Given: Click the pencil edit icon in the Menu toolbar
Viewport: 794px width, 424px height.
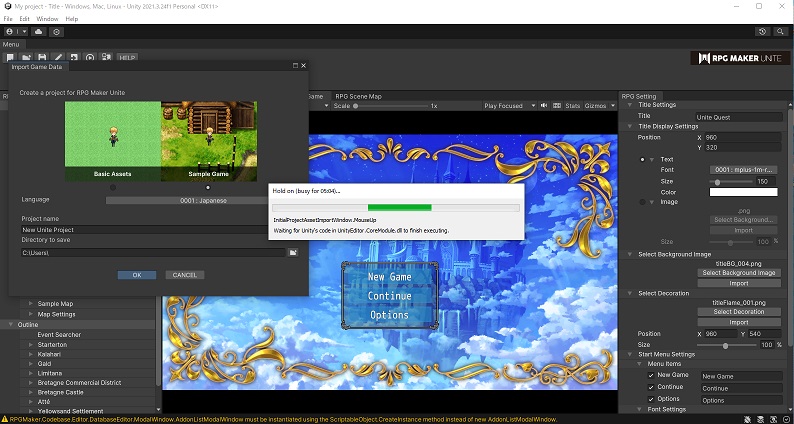Looking at the screenshot, I should coord(58,58).
